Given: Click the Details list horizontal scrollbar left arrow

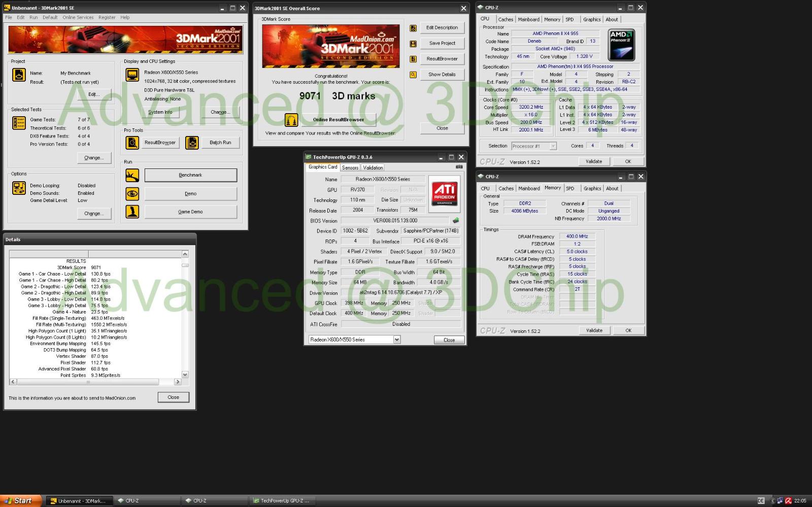Looking at the screenshot, I should (13, 382).
